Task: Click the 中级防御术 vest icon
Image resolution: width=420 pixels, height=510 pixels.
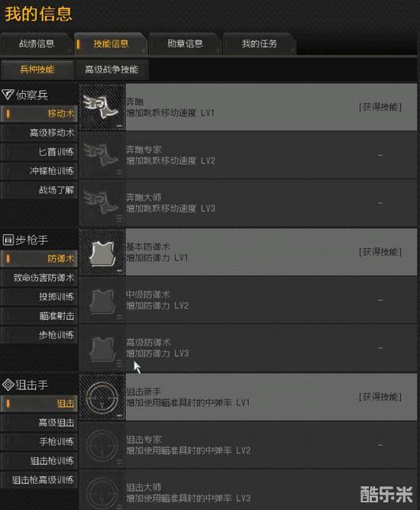Action: (102, 300)
